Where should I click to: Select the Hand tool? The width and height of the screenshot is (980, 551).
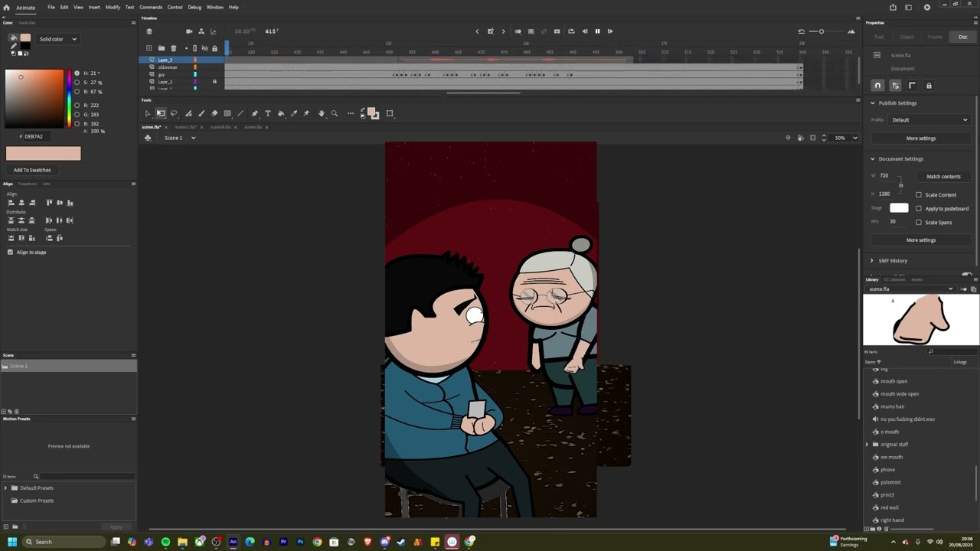(x=322, y=113)
